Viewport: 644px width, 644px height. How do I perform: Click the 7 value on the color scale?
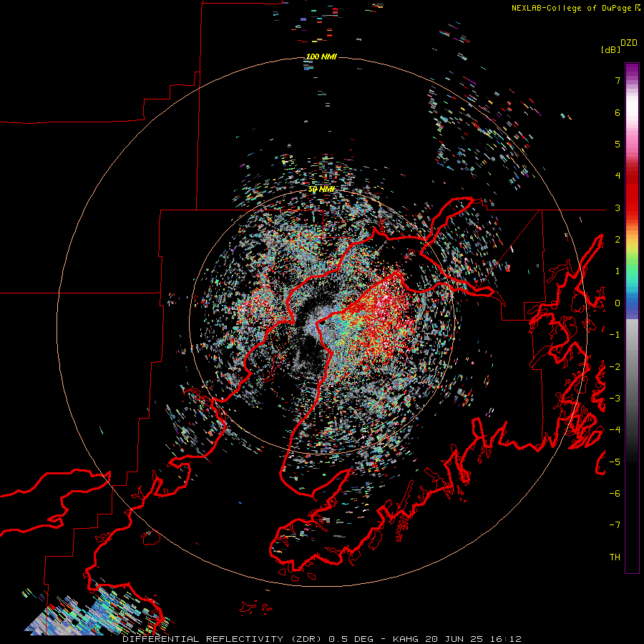pyautogui.click(x=618, y=80)
